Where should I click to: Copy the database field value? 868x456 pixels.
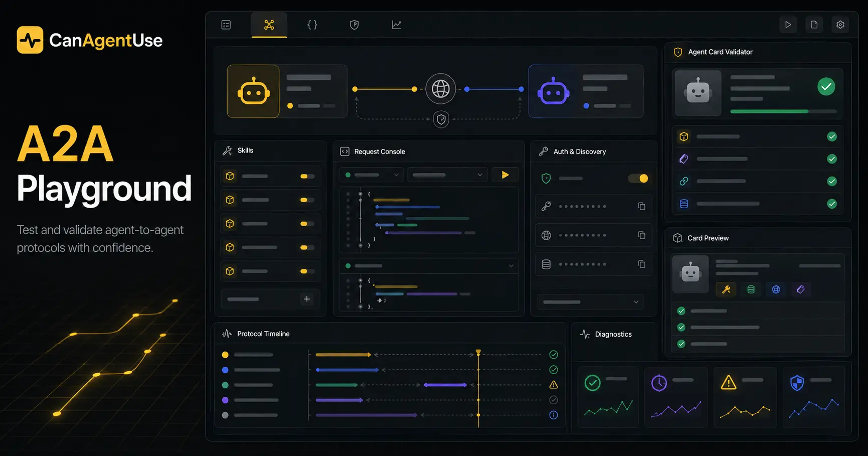coord(641,264)
